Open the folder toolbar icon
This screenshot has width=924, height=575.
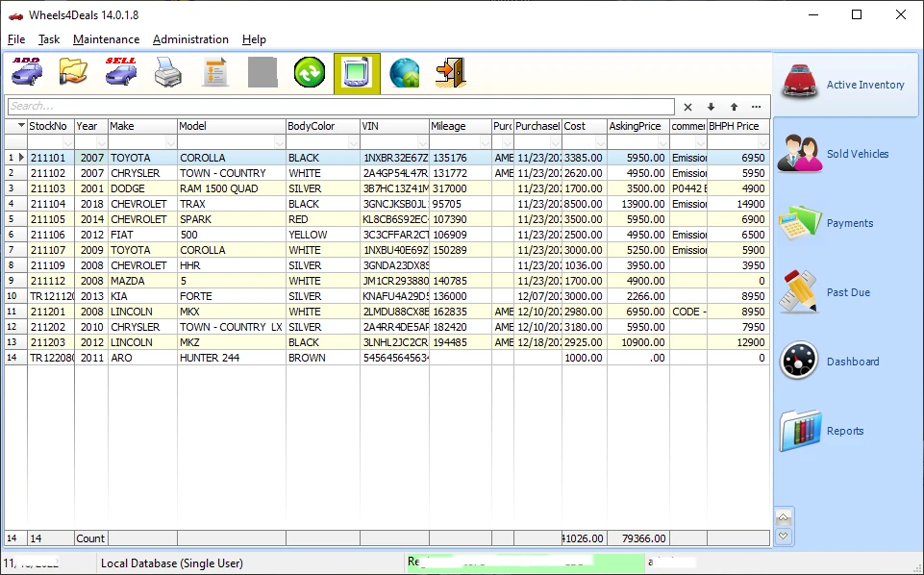(x=74, y=73)
